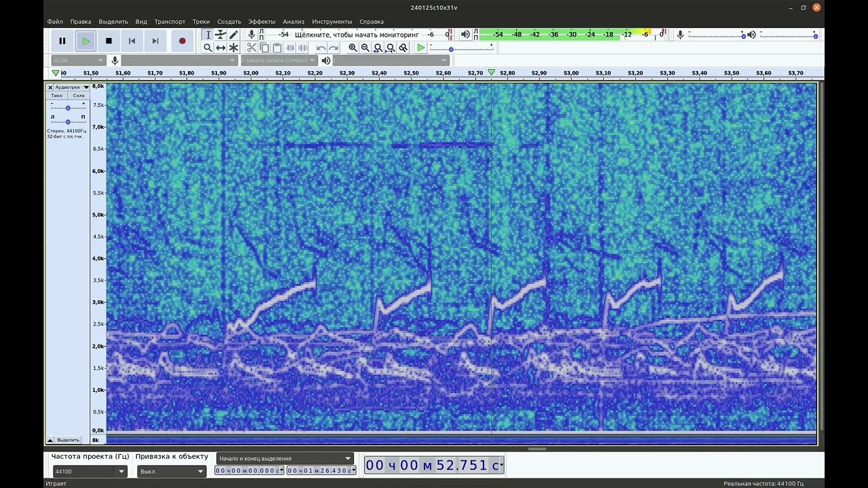Screen dimensions: 868x488
Task: Open the Правка menu
Action: 81,22
